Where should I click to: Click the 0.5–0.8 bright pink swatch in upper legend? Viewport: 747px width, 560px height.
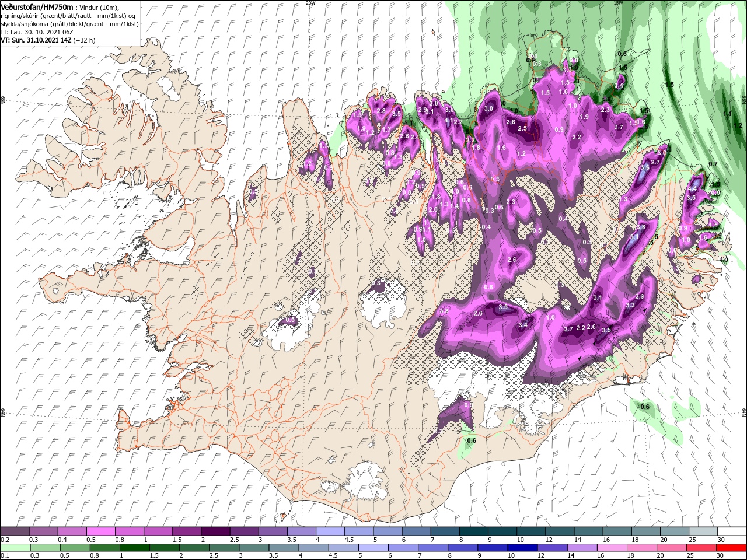[x=100, y=531]
